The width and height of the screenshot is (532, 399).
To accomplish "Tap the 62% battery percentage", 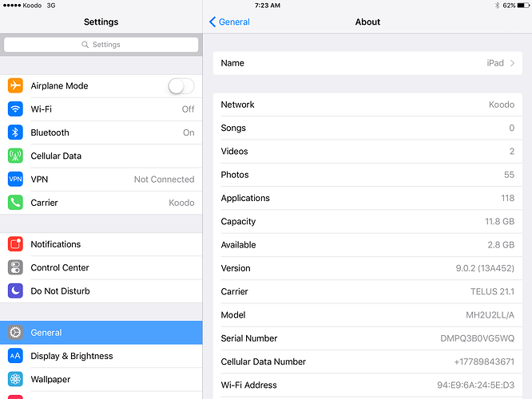I will coord(509,6).
